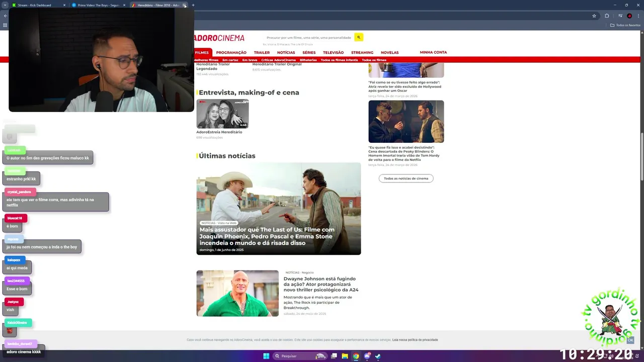Go to MINHA CONTA
The height and width of the screenshot is (362, 644).
point(433,52)
